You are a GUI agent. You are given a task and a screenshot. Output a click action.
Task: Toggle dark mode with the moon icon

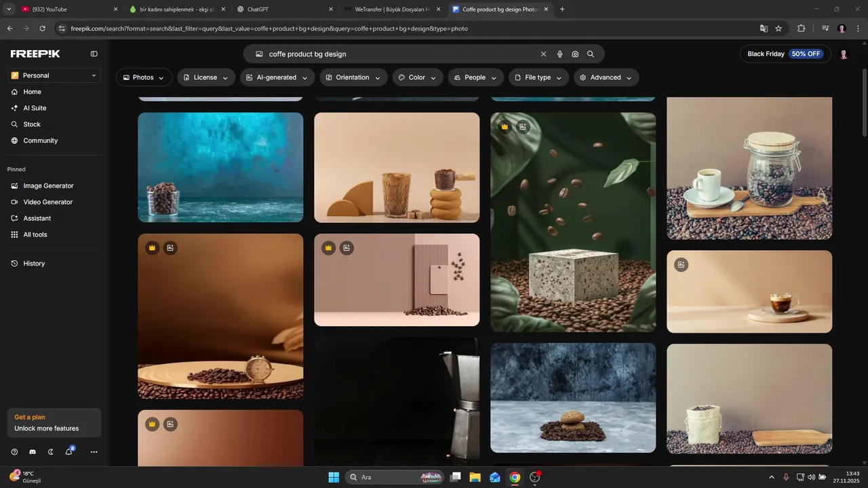coord(51,452)
